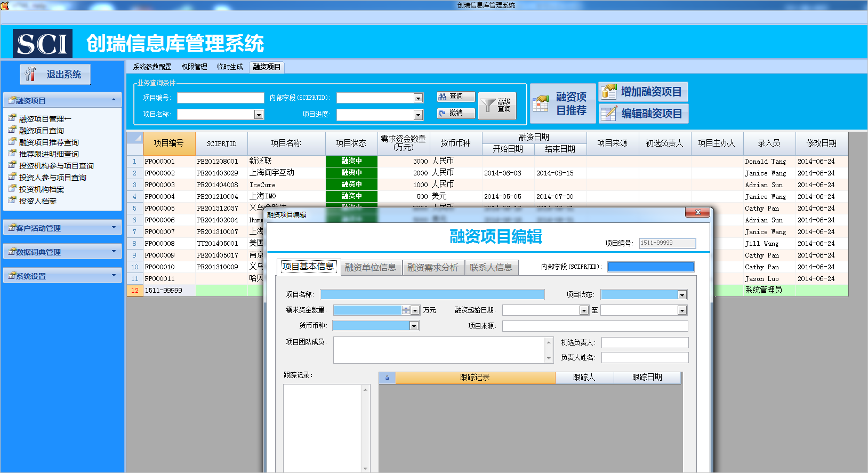Click the 编辑融资项目 pencil icon
868x473 pixels.
click(609, 114)
